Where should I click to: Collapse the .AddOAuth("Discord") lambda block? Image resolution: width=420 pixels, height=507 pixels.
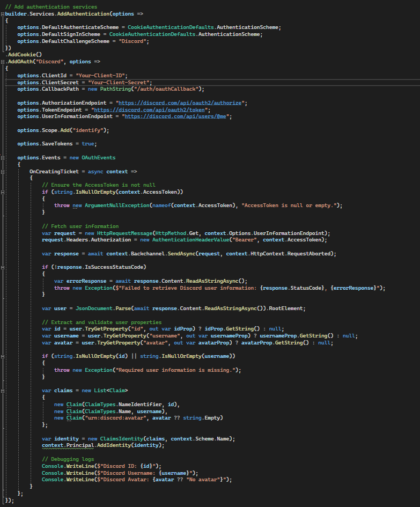(x=3, y=62)
